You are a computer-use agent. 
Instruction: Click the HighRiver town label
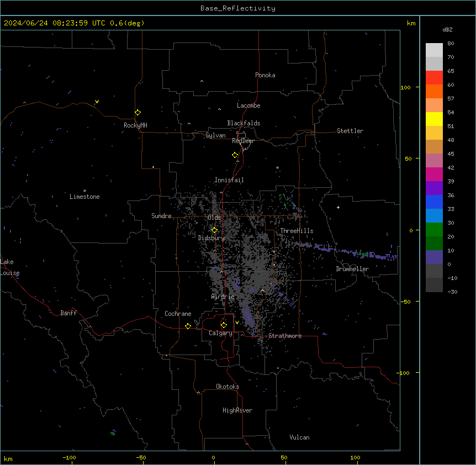tap(237, 410)
